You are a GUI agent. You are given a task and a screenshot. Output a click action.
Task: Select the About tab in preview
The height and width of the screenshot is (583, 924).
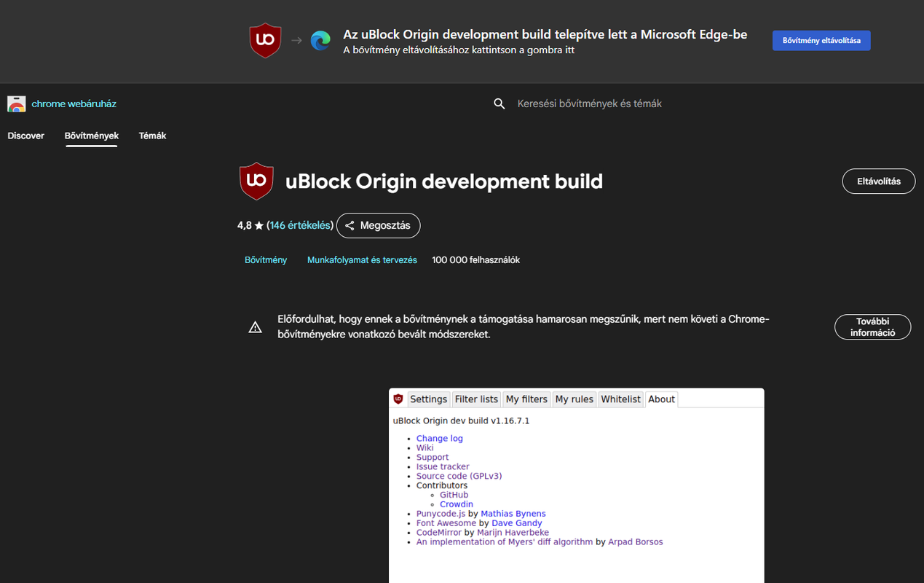coord(662,399)
